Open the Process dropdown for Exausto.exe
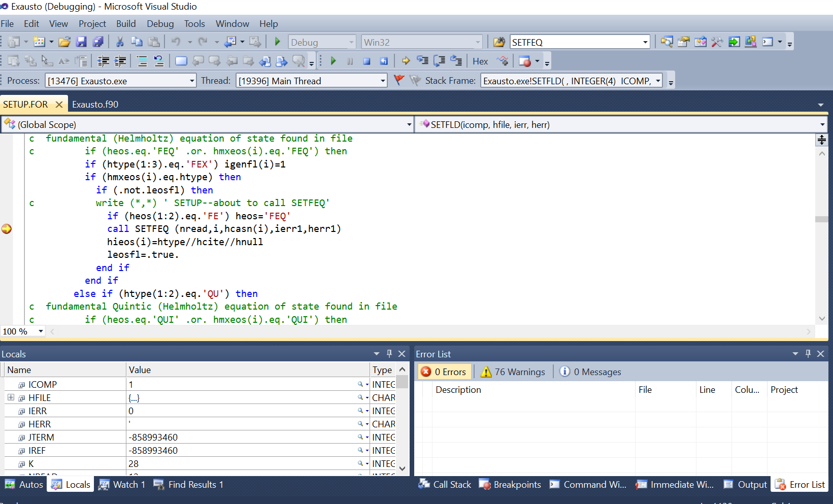This screenshot has height=504, width=833. click(191, 80)
